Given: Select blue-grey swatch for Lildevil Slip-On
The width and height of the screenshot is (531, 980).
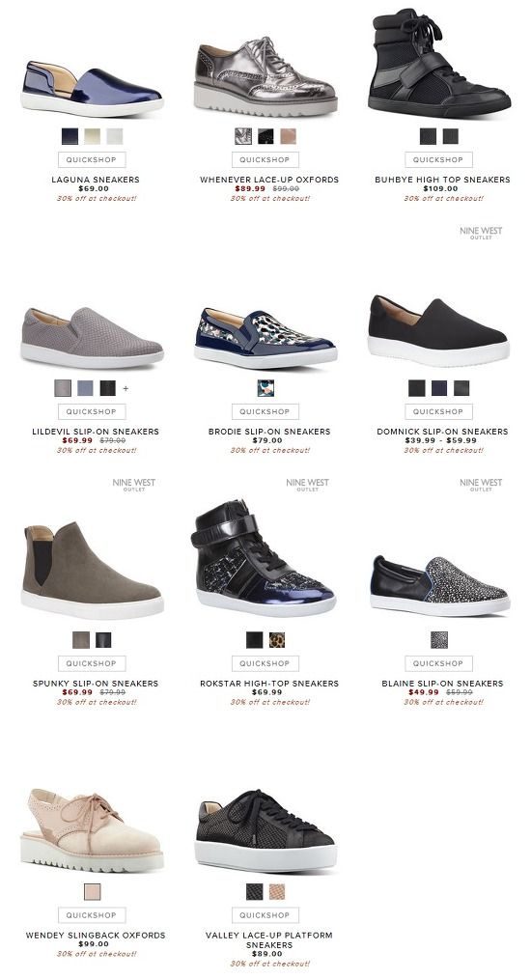Looking at the screenshot, I should (85, 388).
